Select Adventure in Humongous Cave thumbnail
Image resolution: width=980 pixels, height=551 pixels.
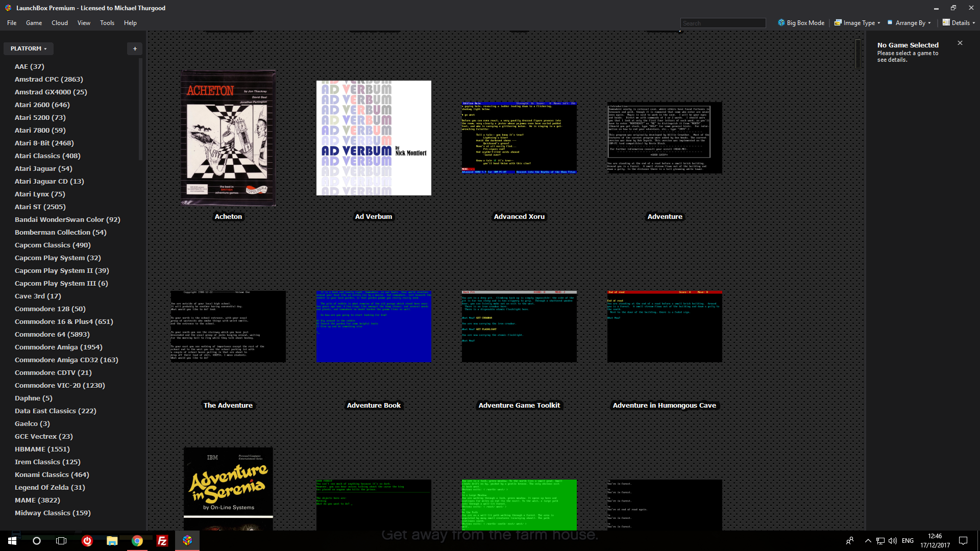(x=665, y=327)
